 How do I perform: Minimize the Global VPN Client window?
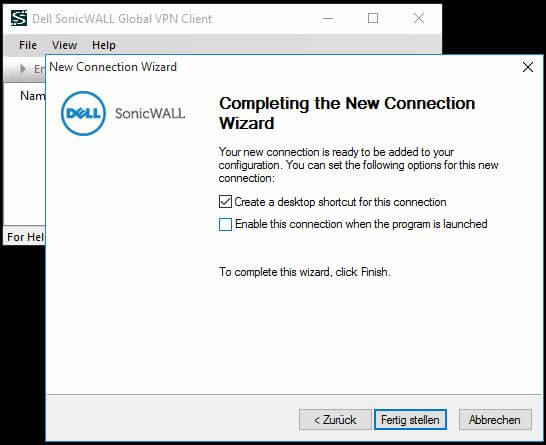tap(328, 18)
